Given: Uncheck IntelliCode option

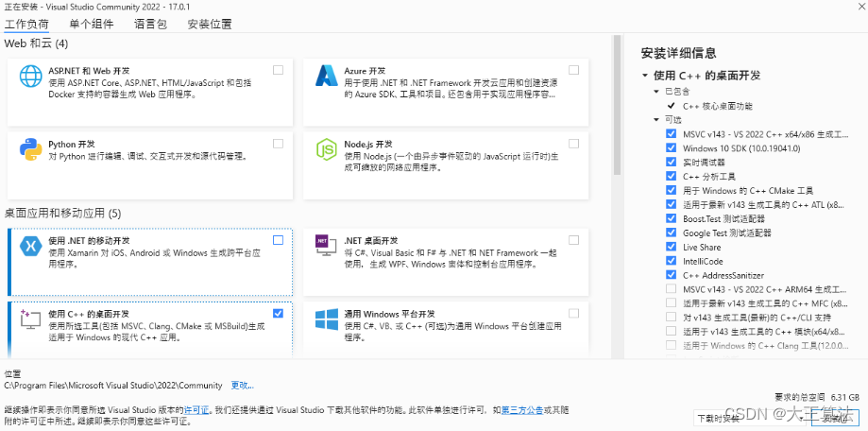Looking at the screenshot, I should pyautogui.click(x=671, y=261).
